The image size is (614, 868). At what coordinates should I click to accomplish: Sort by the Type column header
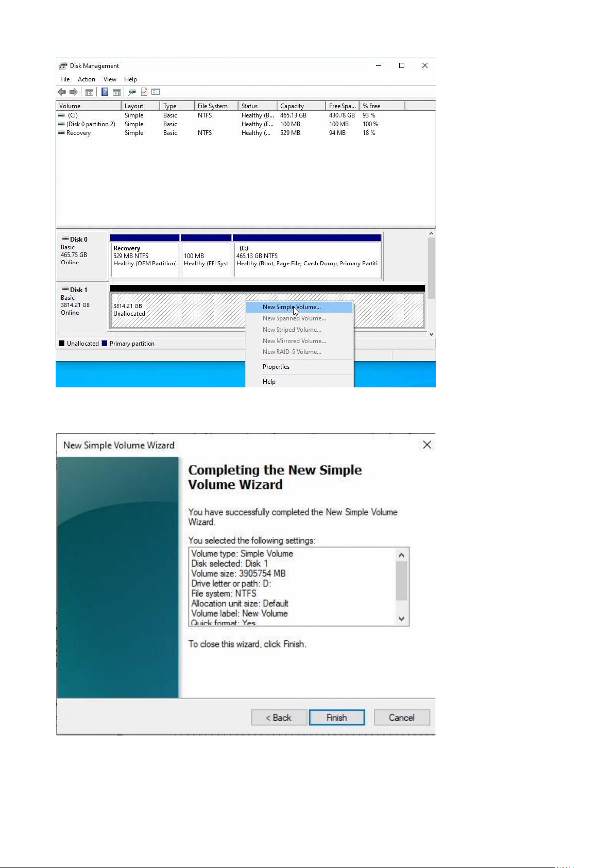[177, 106]
